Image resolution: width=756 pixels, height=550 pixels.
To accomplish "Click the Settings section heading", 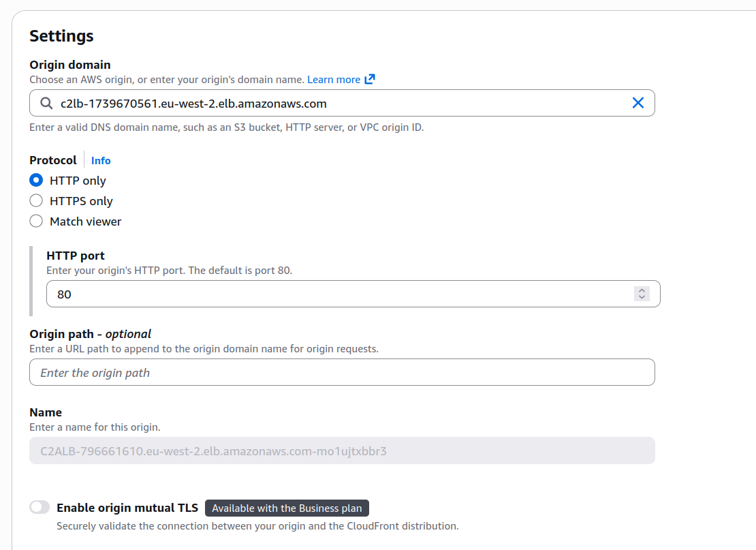I will tap(61, 35).
